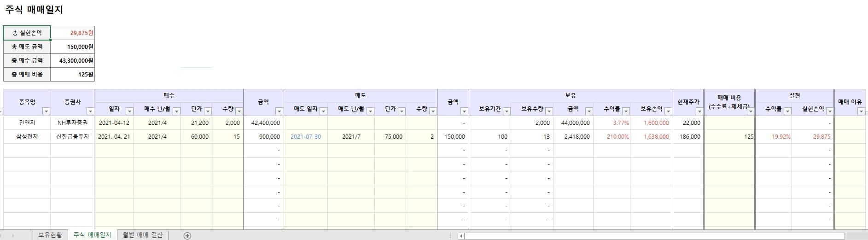Select the 60,000 buy price cell
Viewport: 868px width, 240px height.
click(197, 137)
